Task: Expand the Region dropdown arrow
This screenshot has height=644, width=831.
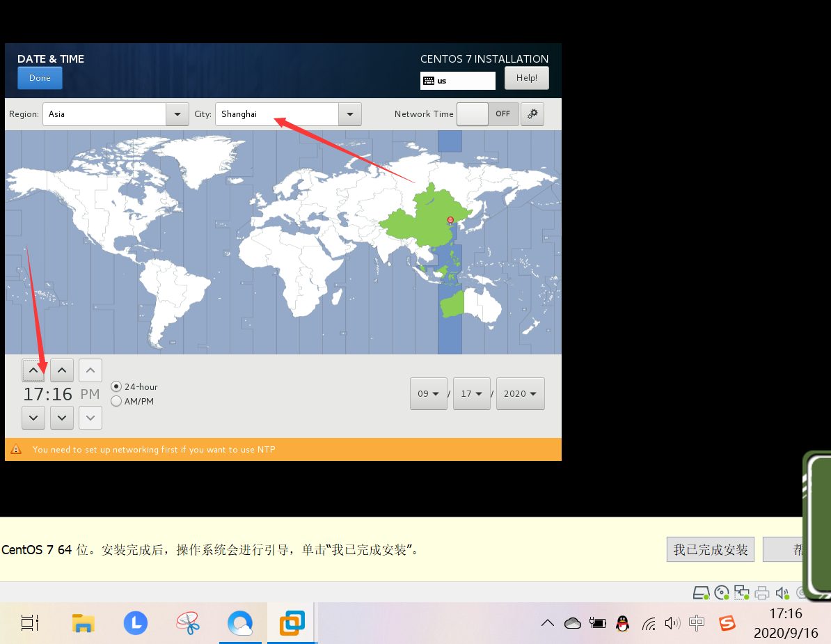Action: click(177, 114)
